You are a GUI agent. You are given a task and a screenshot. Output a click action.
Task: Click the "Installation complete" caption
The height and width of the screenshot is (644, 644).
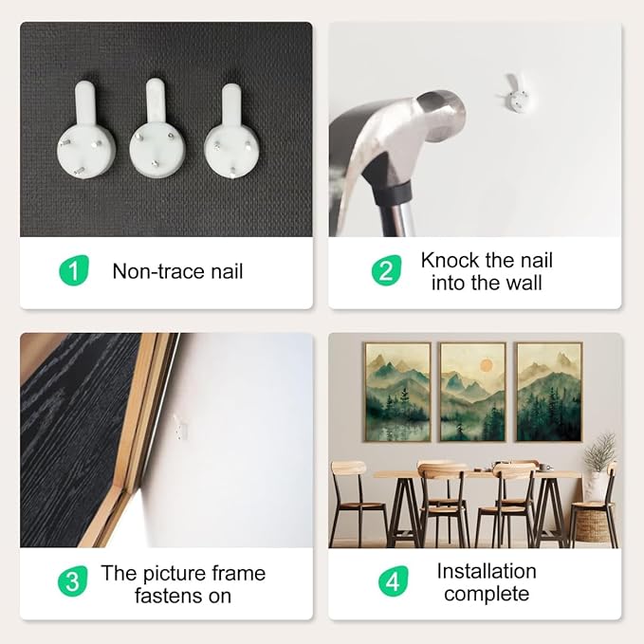[x=487, y=582]
